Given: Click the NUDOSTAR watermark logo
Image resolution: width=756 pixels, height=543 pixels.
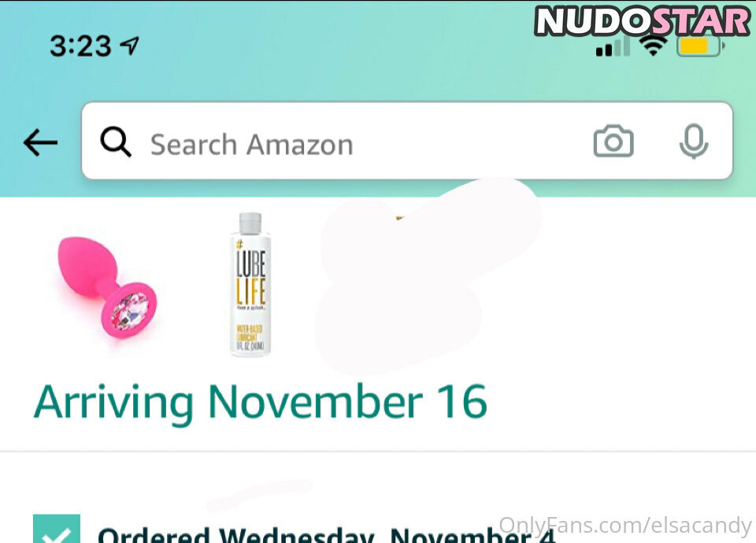Looking at the screenshot, I should point(643,20).
